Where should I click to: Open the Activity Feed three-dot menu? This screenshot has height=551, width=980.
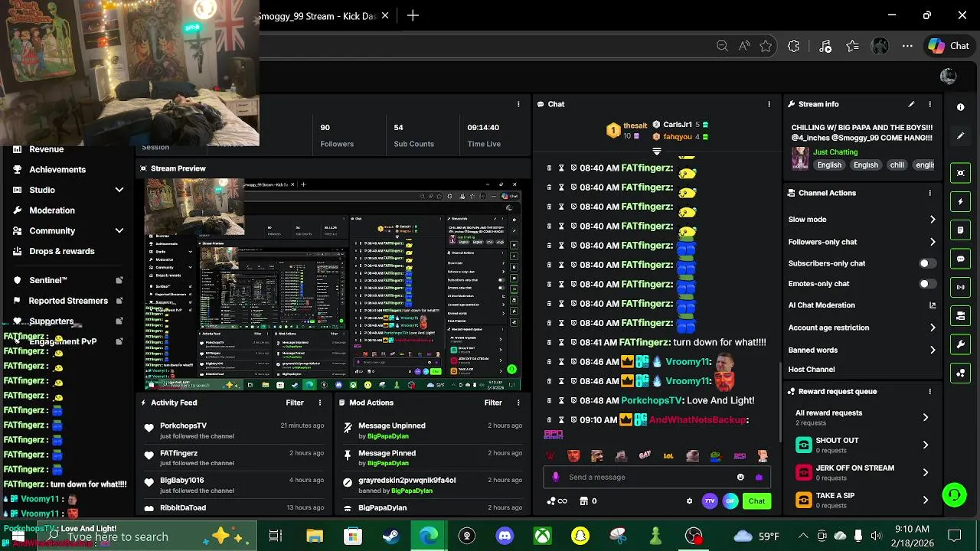[320, 403]
